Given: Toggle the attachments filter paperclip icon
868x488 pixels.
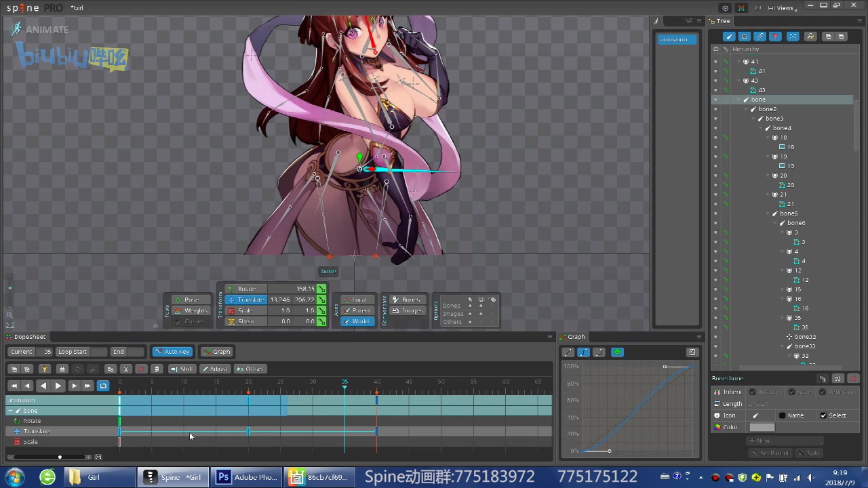Looking at the screenshot, I should point(760,37).
